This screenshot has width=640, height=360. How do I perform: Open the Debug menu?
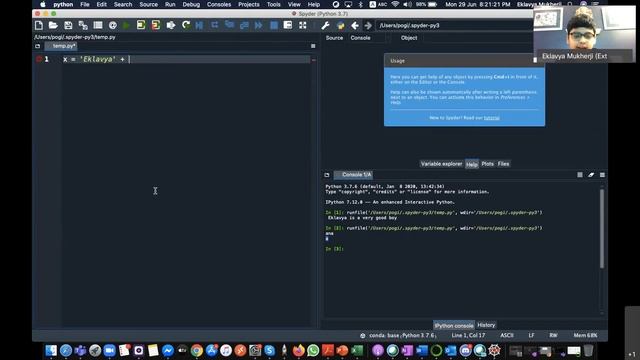191,4
